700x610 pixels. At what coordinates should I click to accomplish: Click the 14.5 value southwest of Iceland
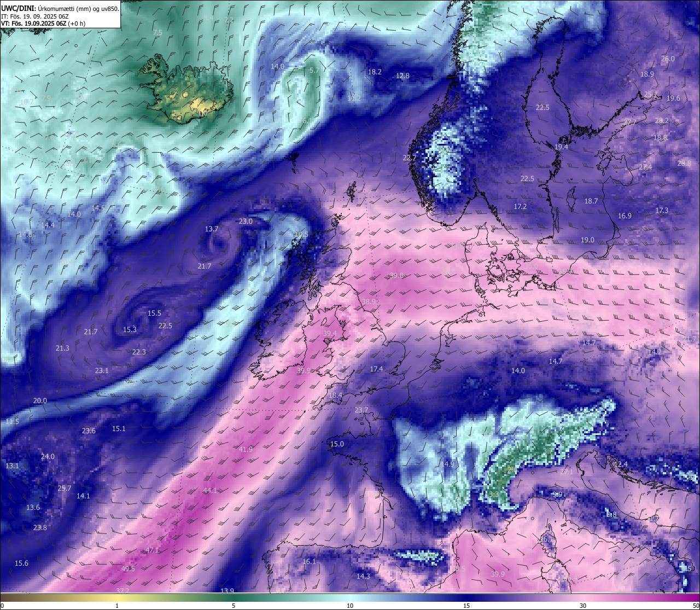(98, 208)
